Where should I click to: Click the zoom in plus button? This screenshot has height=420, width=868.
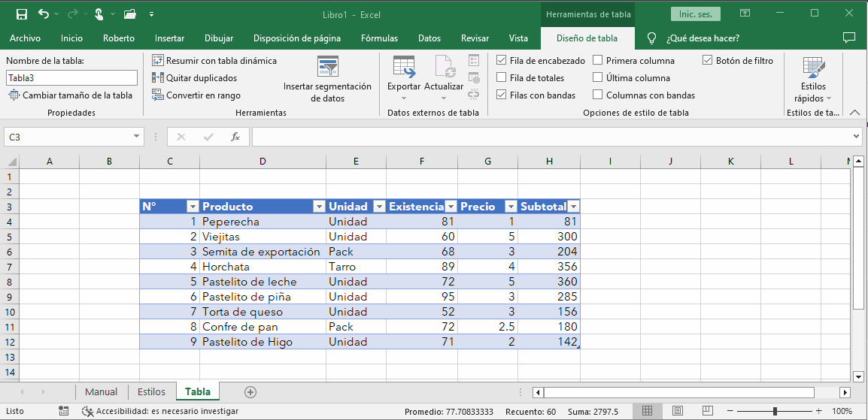818,411
